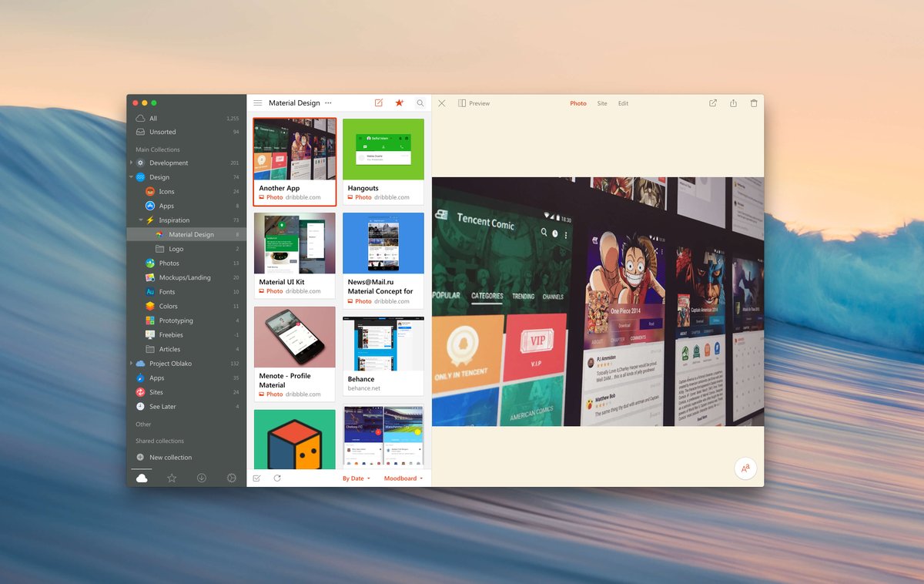Click the Project Oblako cloud icon
This screenshot has width=924, height=584.
pyautogui.click(x=141, y=364)
